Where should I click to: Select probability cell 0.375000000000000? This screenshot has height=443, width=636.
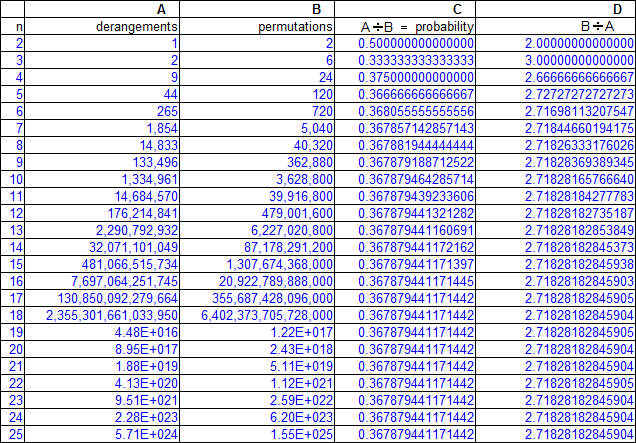[x=405, y=77]
